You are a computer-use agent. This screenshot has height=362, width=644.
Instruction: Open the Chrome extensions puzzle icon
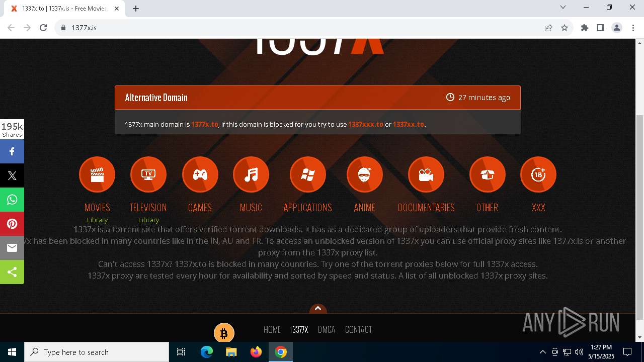(585, 28)
